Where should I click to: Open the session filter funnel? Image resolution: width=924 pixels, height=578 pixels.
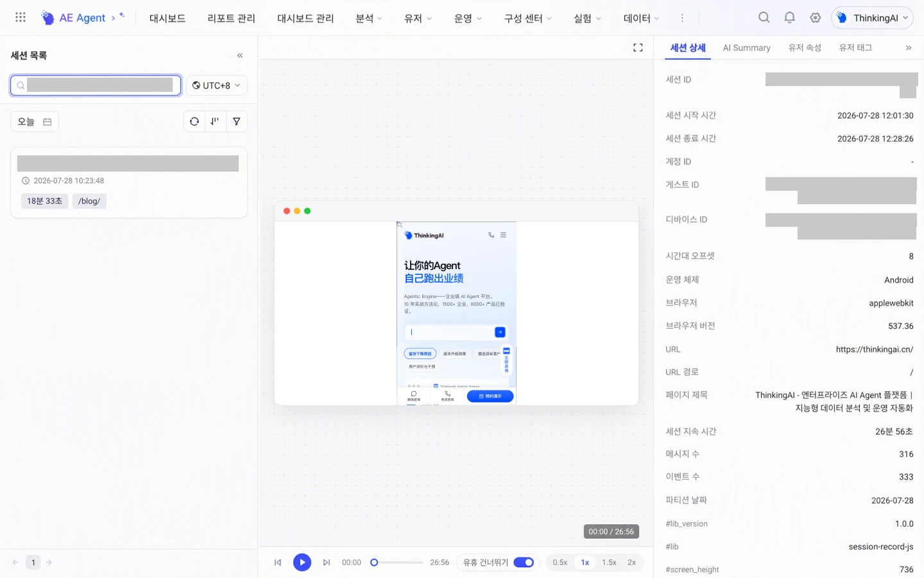tap(237, 121)
